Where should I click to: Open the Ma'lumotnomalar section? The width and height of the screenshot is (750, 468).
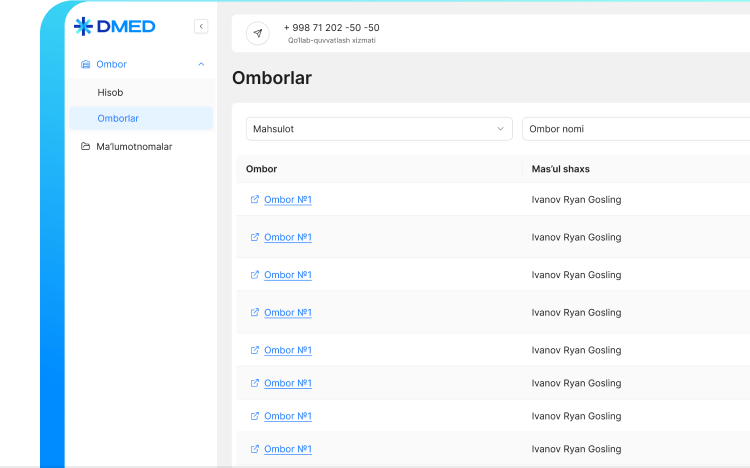(134, 146)
